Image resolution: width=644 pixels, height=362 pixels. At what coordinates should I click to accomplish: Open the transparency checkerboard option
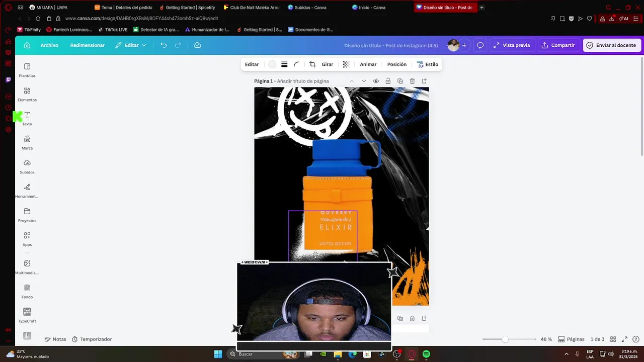(346, 64)
